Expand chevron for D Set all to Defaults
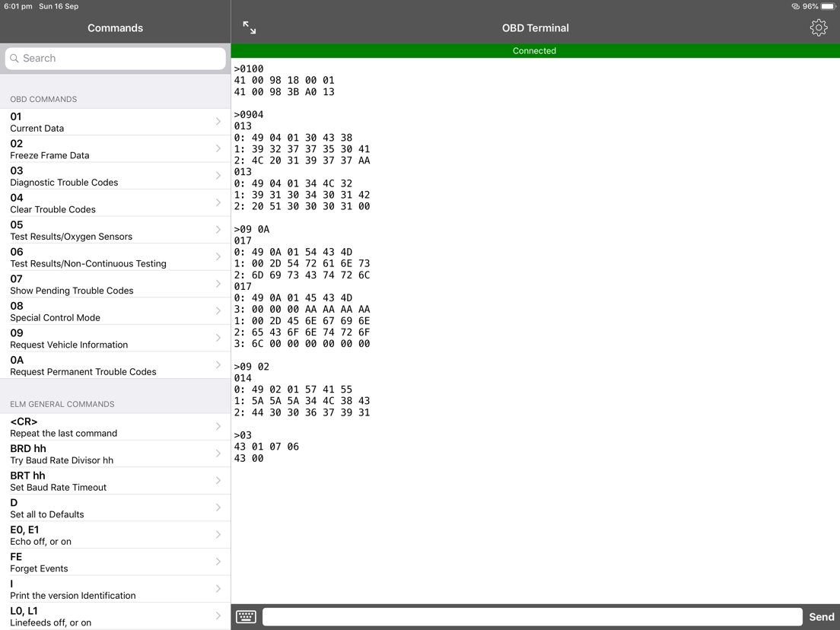840x630 pixels. [218, 508]
